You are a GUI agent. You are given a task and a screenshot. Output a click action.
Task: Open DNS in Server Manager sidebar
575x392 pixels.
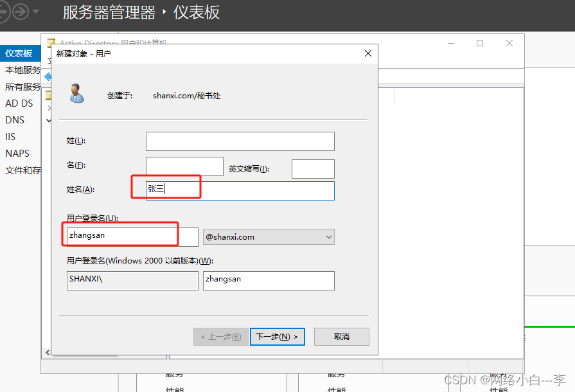15,120
